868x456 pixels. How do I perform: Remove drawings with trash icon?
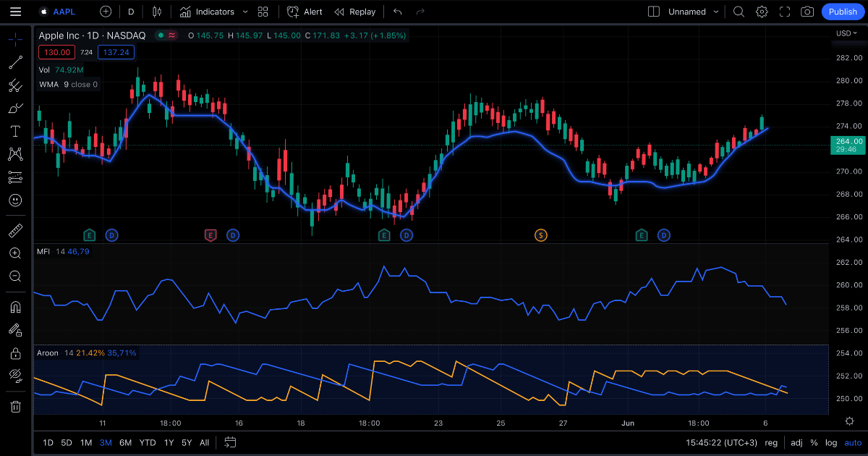point(15,407)
